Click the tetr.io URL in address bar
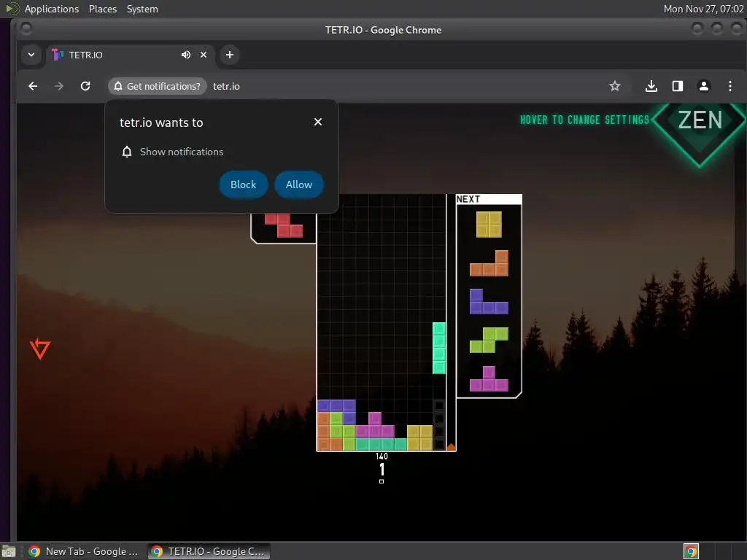 coord(226,86)
